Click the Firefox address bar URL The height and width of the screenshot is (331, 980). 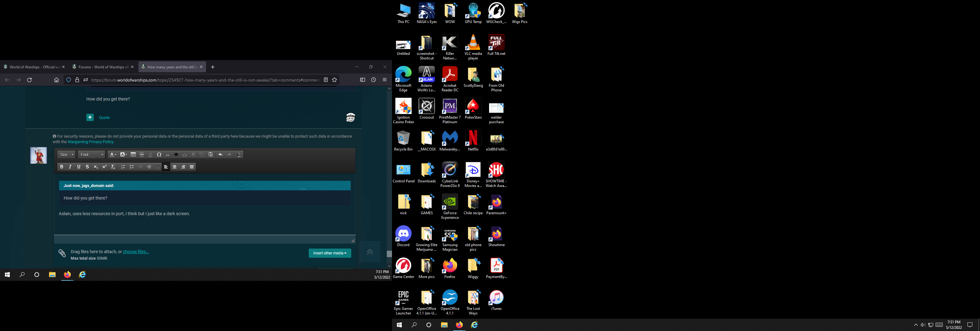pyautogui.click(x=205, y=80)
